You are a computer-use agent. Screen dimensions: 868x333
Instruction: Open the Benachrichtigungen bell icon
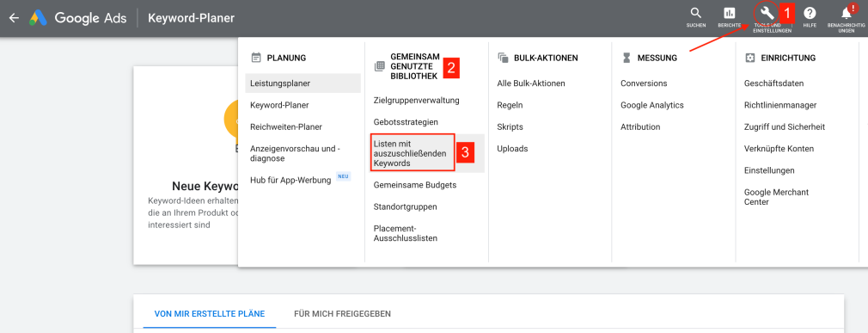click(847, 13)
